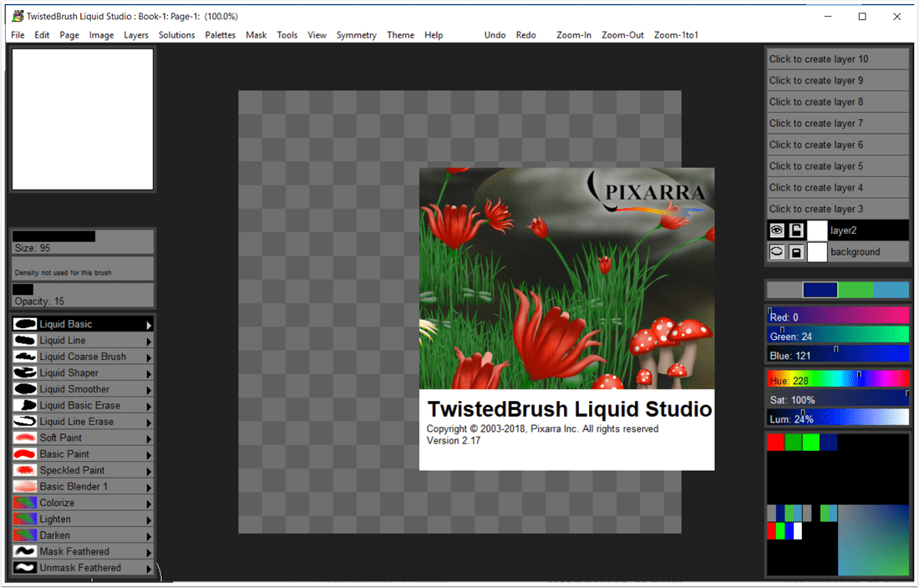
Task: Select the Liquid Line brush icon
Action: 25,340
